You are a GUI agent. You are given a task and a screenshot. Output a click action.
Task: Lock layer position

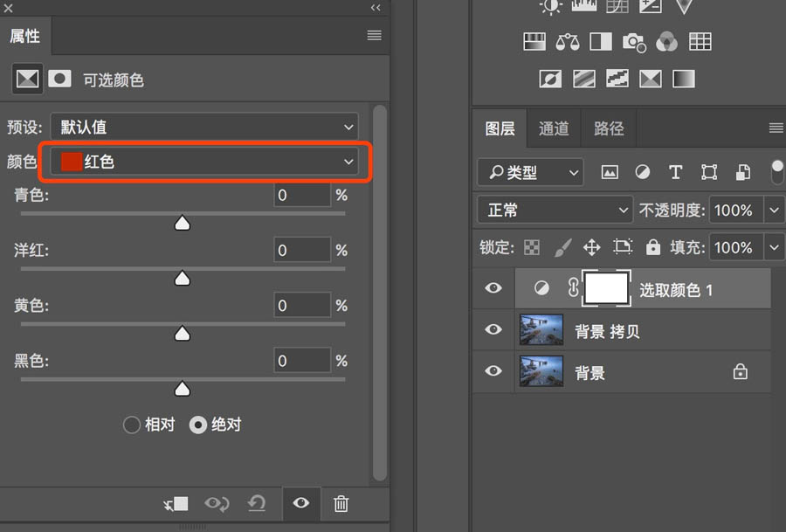[592, 247]
